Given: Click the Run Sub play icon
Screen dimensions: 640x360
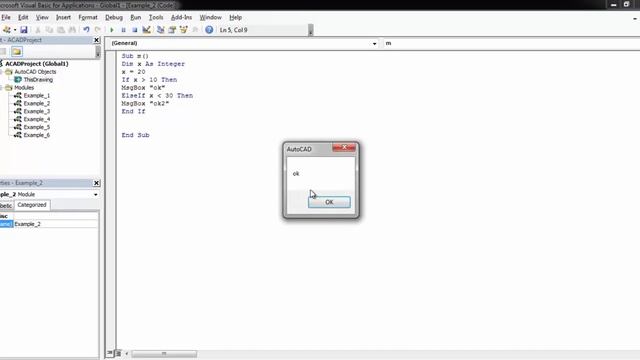Looking at the screenshot, I should pyautogui.click(x=111, y=30).
